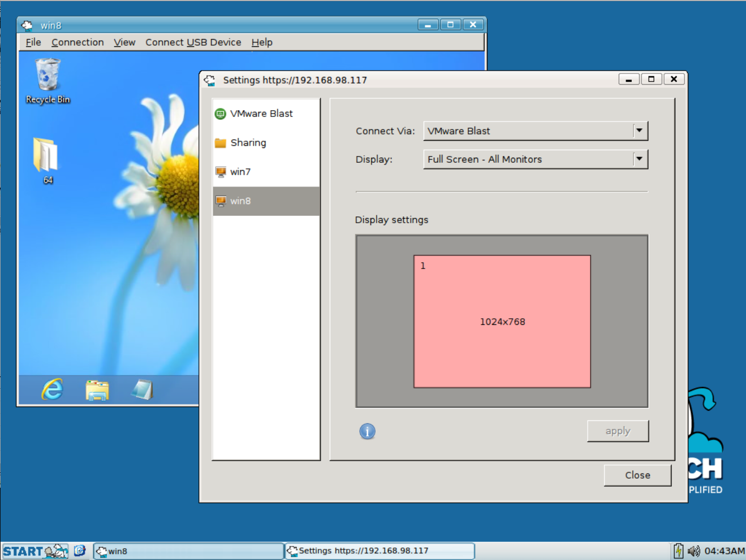Viewport: 746px width, 560px height.
Task: Launch Internet Explorer from the win8 taskbar
Action: (x=51, y=389)
